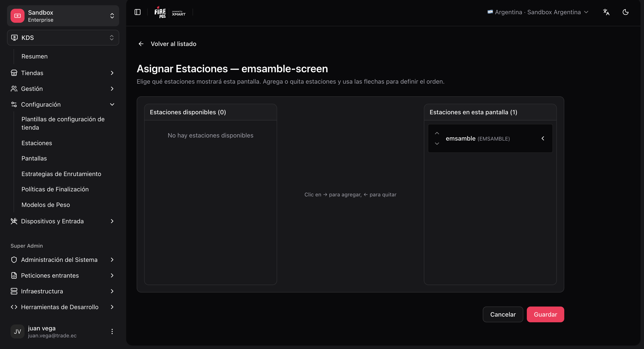Select the emsamble (EMSAMBLE) station row

490,138
